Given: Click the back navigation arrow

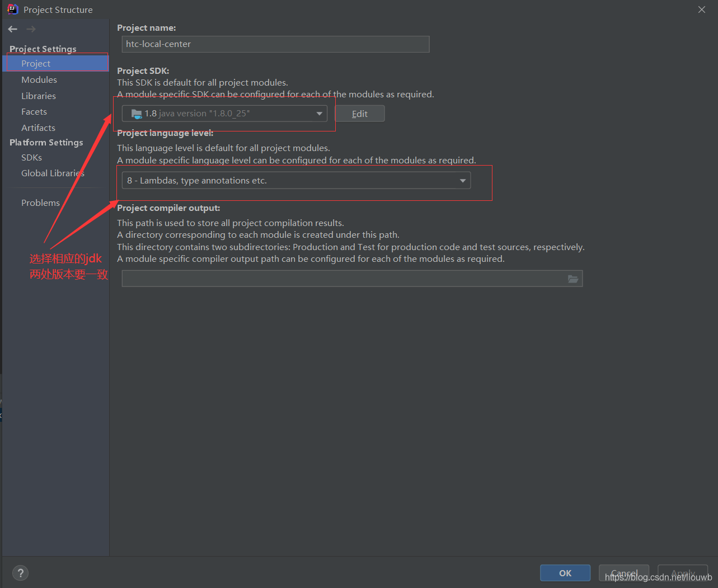Looking at the screenshot, I should [x=13, y=29].
